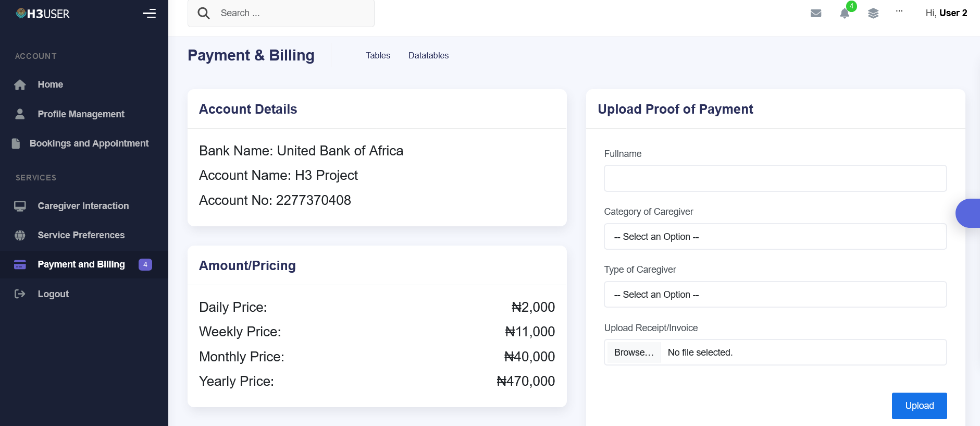Toggle the sidebar hamburger menu
Viewport: 980px width, 426px height.
[x=149, y=14]
